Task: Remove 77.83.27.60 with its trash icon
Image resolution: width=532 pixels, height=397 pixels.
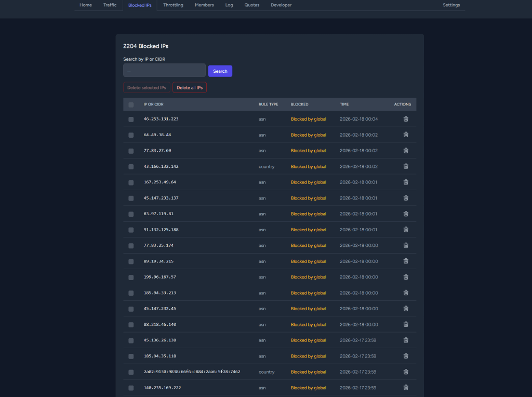Action: [x=406, y=150]
